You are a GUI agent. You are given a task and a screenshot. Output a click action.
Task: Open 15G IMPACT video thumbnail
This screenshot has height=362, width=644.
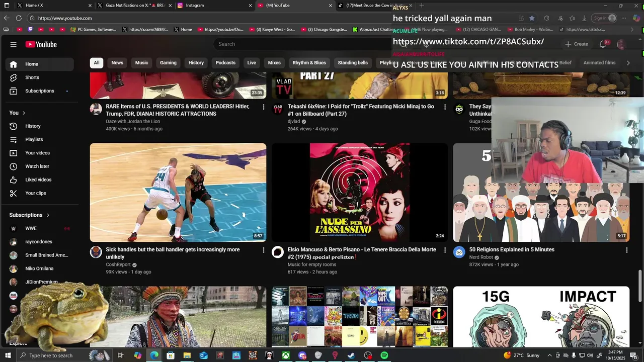(x=541, y=317)
